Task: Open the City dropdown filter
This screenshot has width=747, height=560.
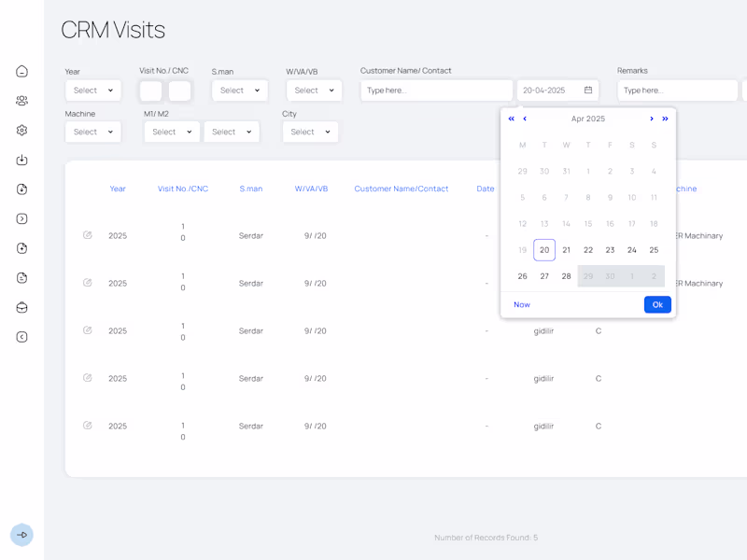Action: point(310,132)
